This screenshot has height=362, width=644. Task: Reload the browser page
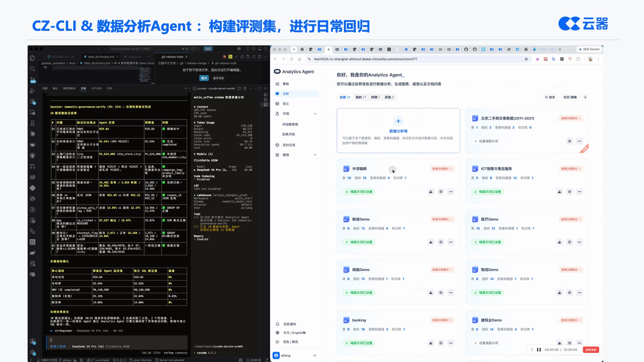(x=291, y=59)
